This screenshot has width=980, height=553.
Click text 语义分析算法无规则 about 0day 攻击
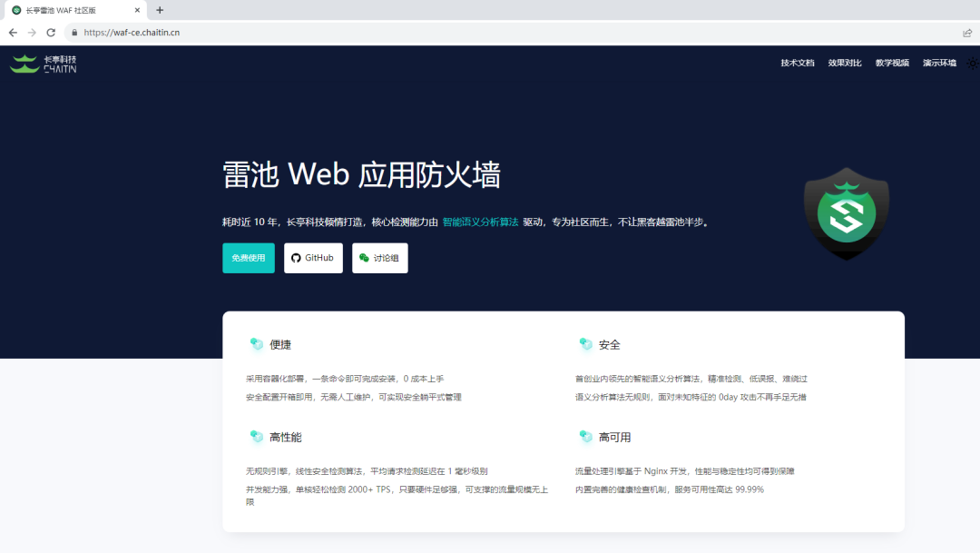point(691,397)
